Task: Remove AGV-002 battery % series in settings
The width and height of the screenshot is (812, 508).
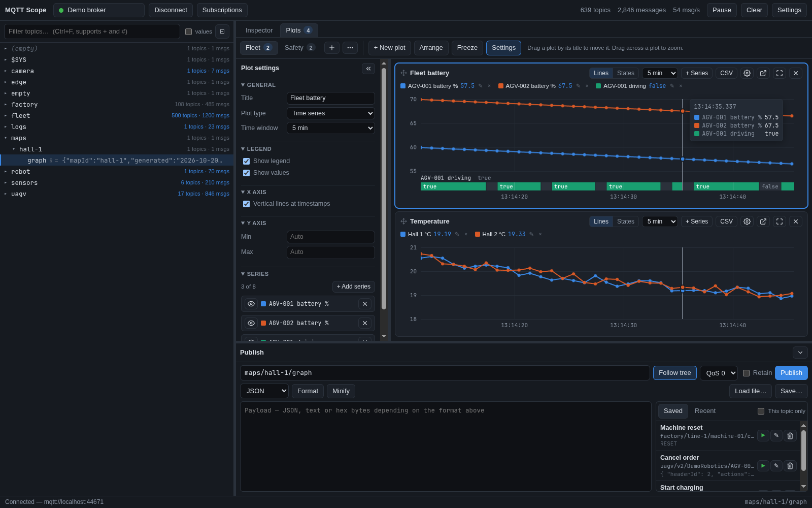Action: pyautogui.click(x=365, y=323)
